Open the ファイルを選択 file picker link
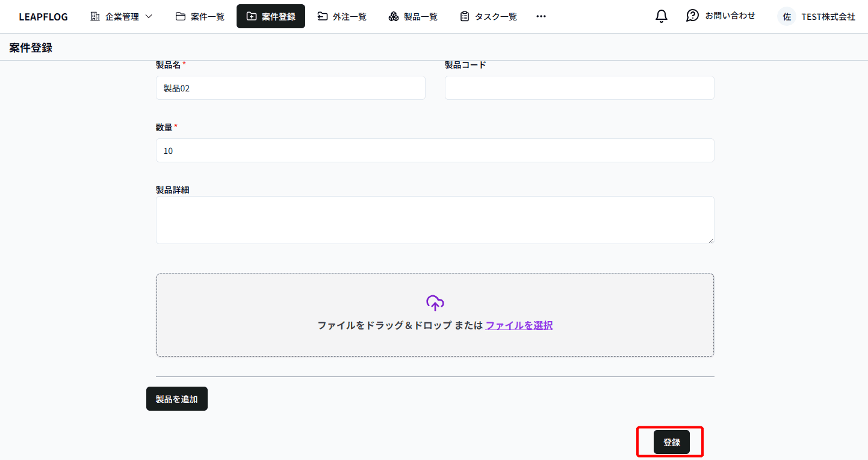Screen dimensions: 868x460 click(518, 325)
